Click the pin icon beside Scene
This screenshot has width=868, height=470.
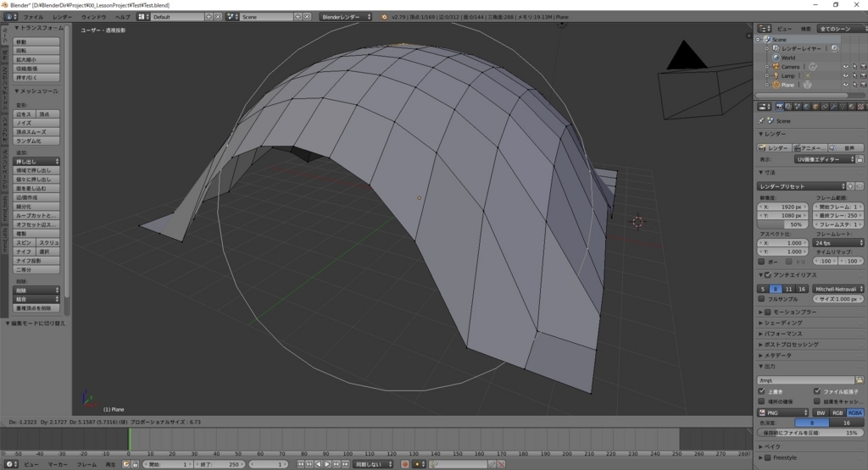click(x=761, y=120)
